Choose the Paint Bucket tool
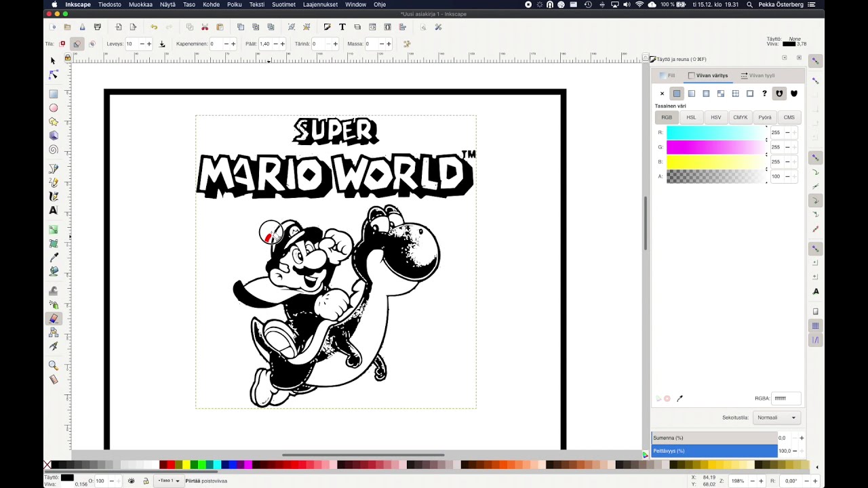Viewport: 868px width, 488px height. pos(54,271)
